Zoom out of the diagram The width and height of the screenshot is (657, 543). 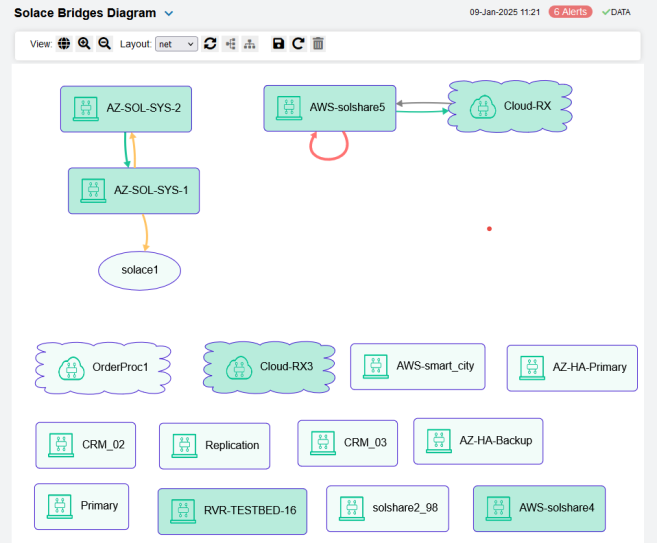104,44
